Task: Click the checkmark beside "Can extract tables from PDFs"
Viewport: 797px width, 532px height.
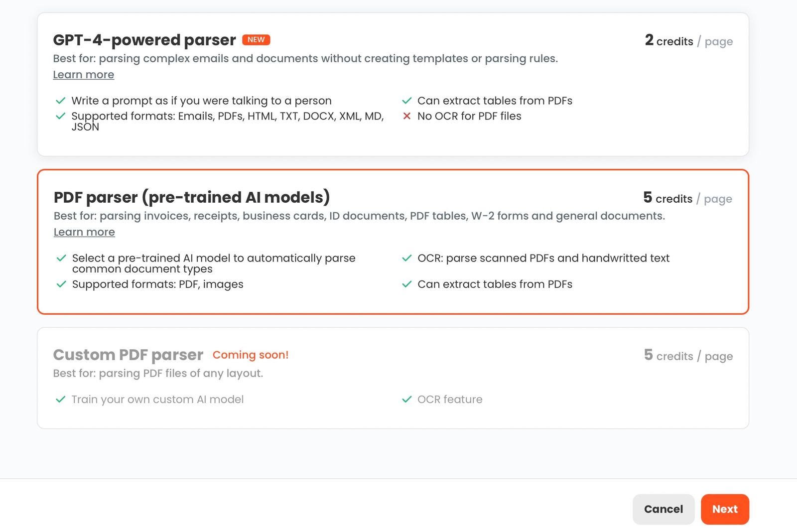Action: tap(407, 101)
